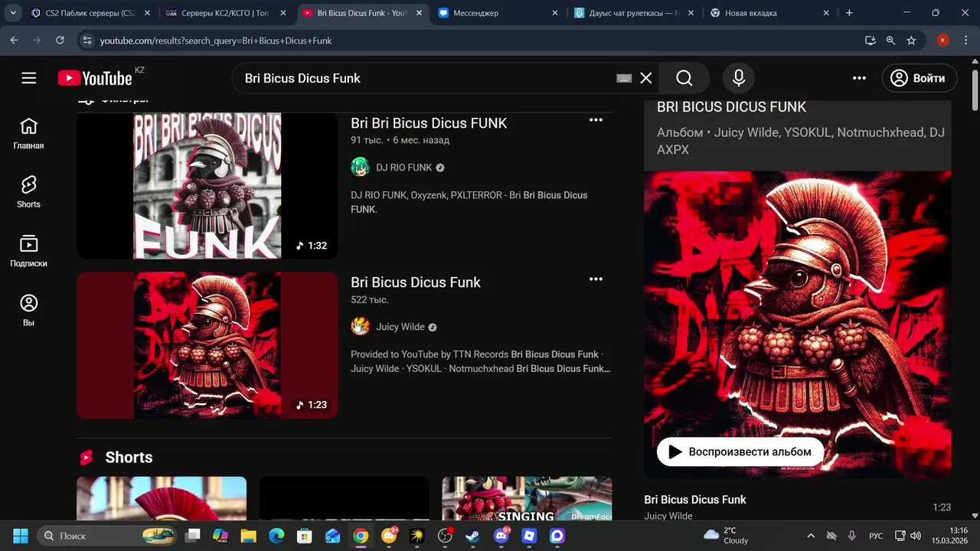The height and width of the screenshot is (551, 980).
Task: Open the Windows Start menu
Action: pyautogui.click(x=21, y=536)
